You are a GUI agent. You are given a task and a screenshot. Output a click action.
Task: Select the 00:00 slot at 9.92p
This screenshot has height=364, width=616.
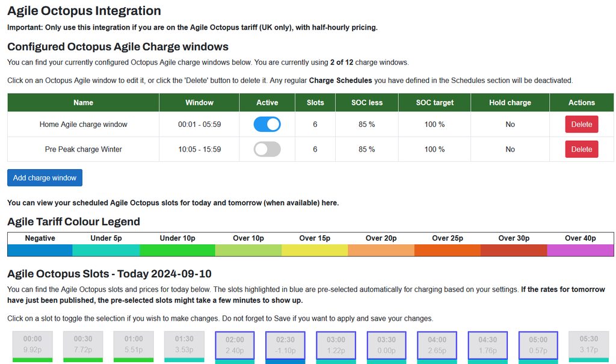[32, 345]
